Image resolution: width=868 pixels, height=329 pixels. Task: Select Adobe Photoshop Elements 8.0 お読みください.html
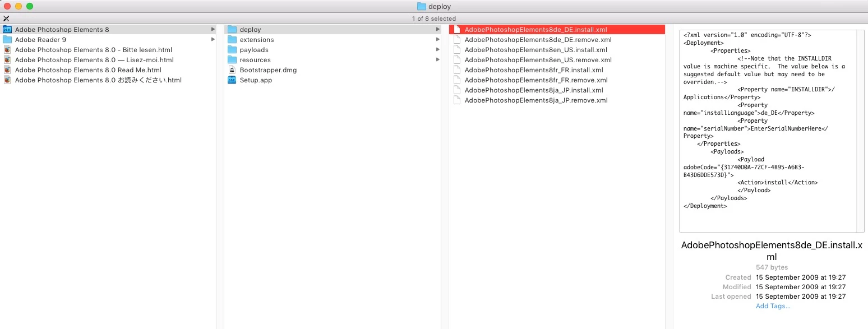98,80
